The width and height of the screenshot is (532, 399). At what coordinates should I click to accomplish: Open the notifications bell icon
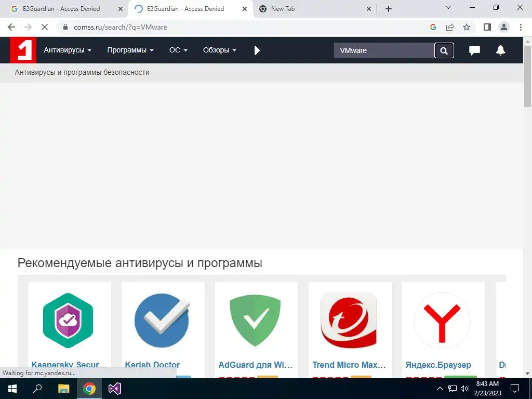pos(500,50)
